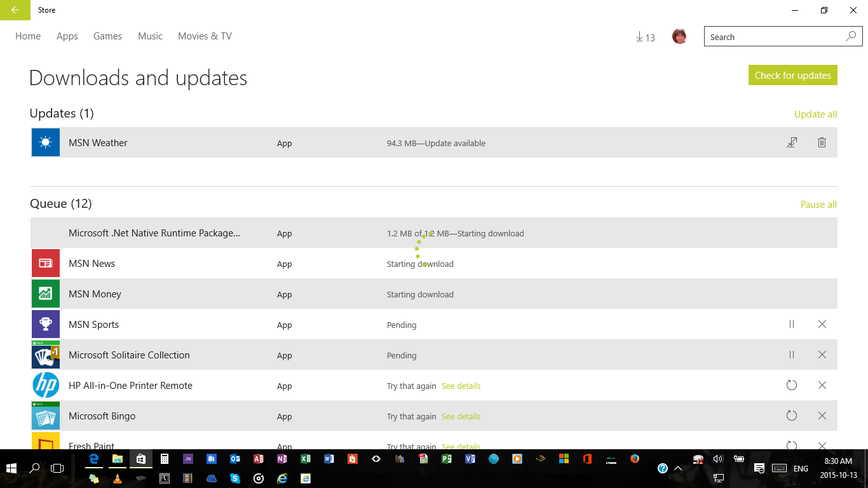
Task: Open Firefox from the taskbar
Action: (x=635, y=458)
